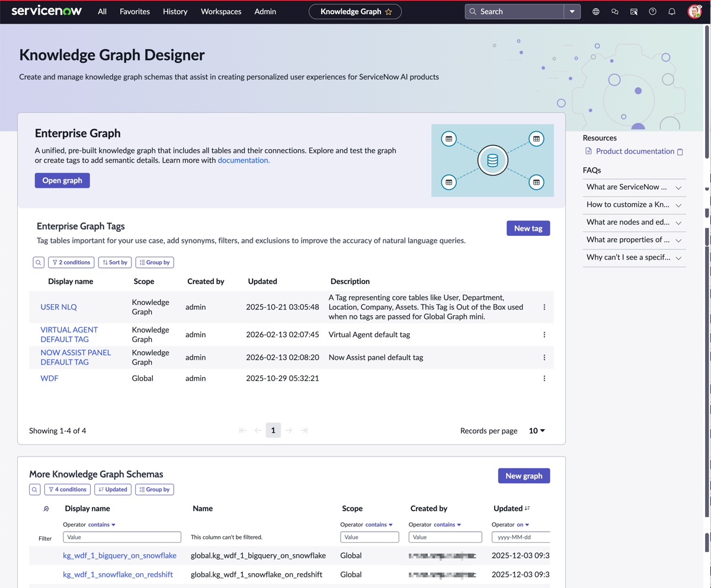Image resolution: width=711 pixels, height=588 pixels.
Task: Go to first page of tags
Action: pyautogui.click(x=242, y=430)
